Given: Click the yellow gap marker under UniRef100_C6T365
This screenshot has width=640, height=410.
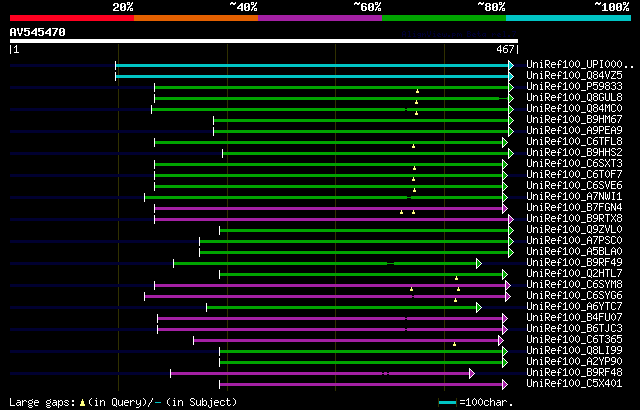Looking at the screenshot, I should (x=454, y=344).
